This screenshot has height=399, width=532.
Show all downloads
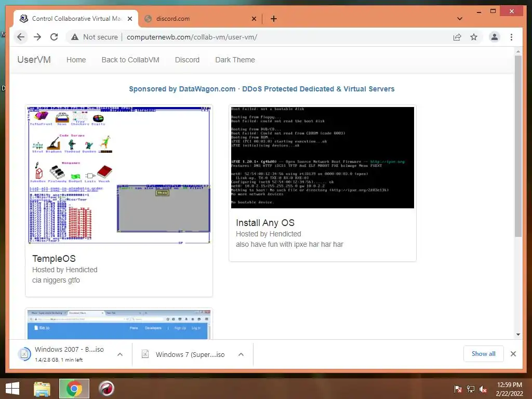point(484,354)
